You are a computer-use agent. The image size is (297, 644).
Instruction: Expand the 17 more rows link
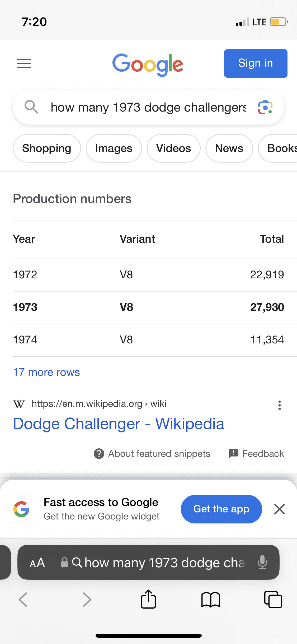point(46,372)
